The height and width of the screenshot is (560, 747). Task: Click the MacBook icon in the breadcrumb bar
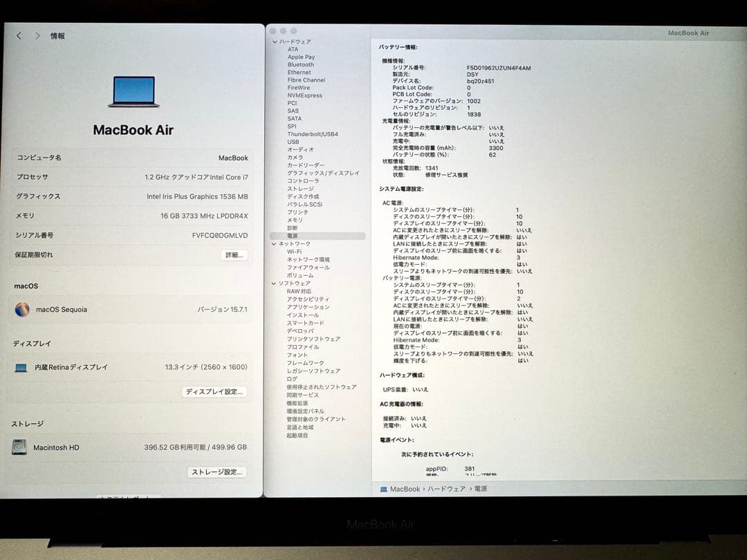383,489
